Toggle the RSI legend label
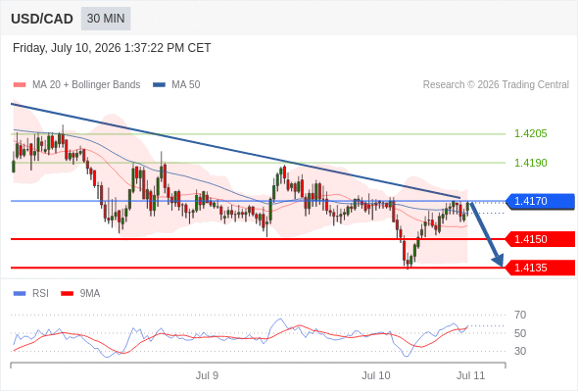Screen dimensions: 578x392 pos(40,294)
